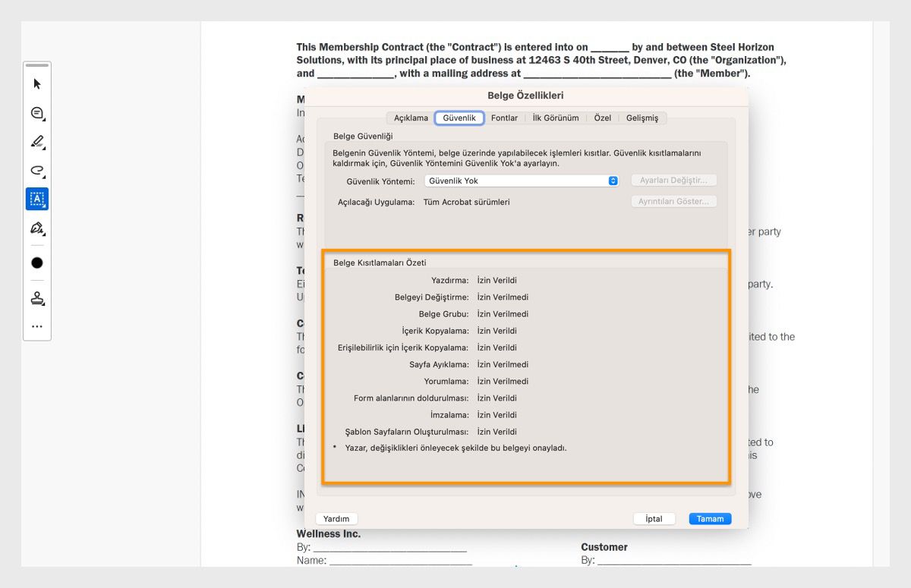
Task: Open the comment annotation tool
Action: (36, 112)
